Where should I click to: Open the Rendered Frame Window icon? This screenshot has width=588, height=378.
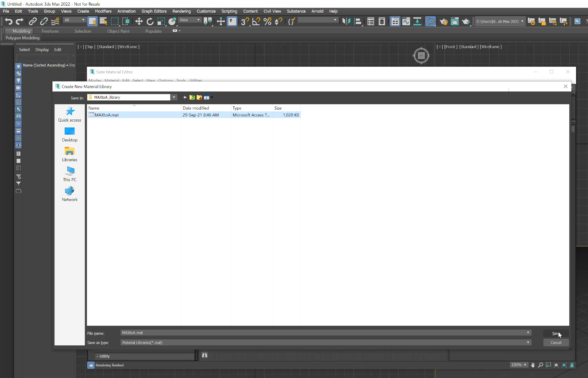coord(455,21)
